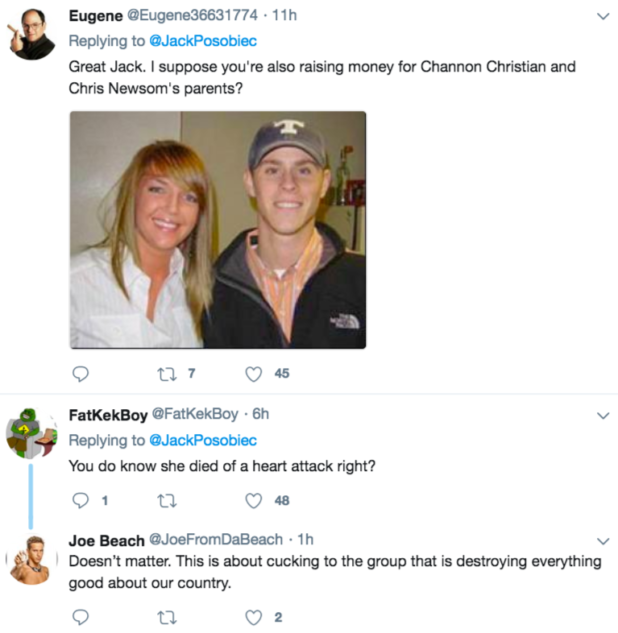Open FatKekBoy's profile avatar
This screenshot has width=618, height=633.
coord(32,432)
